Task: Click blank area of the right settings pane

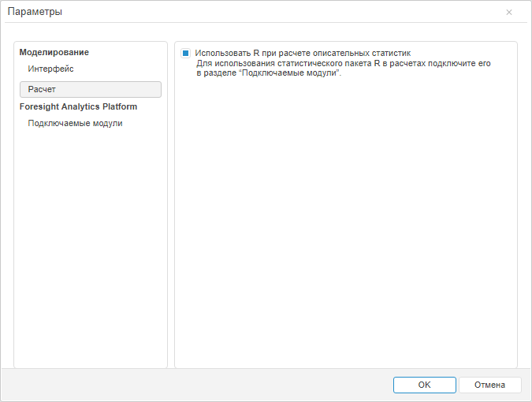Action: [345, 229]
